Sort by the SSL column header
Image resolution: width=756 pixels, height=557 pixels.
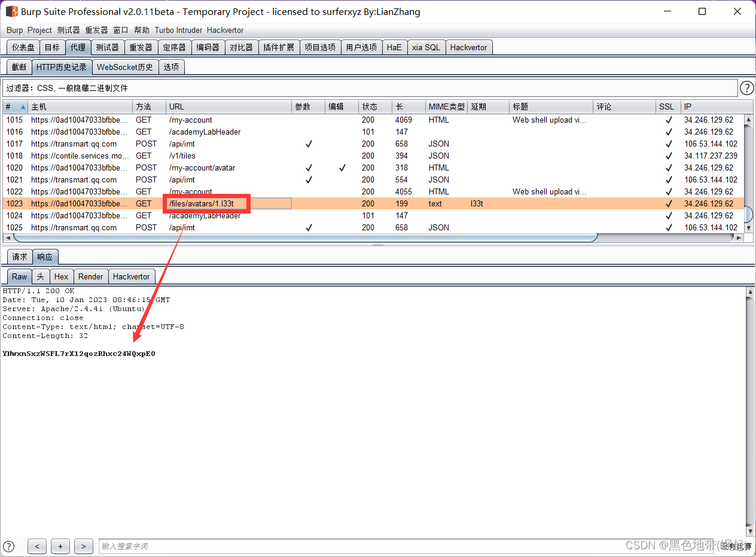tap(668, 106)
